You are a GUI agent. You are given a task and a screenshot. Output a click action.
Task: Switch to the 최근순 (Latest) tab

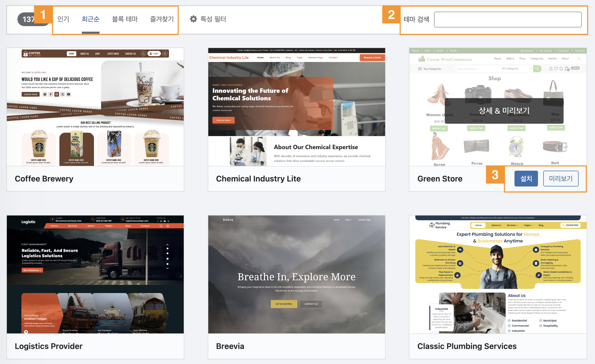[x=91, y=19]
